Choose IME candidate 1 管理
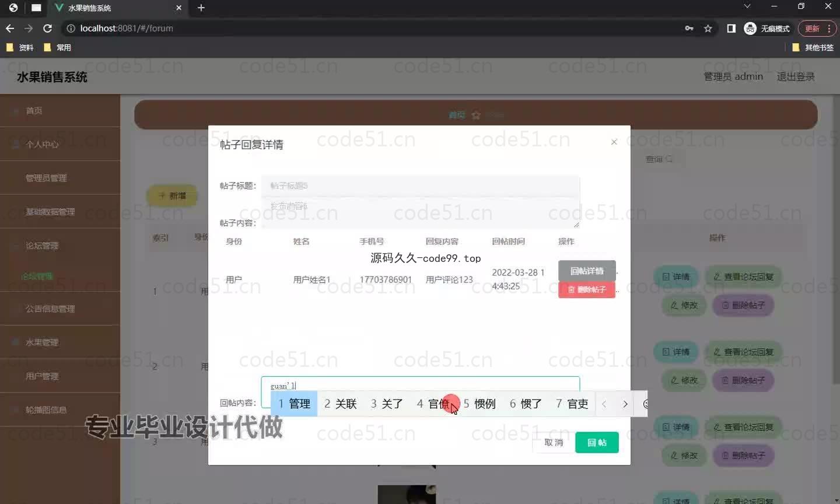This screenshot has height=504, width=840. click(294, 404)
